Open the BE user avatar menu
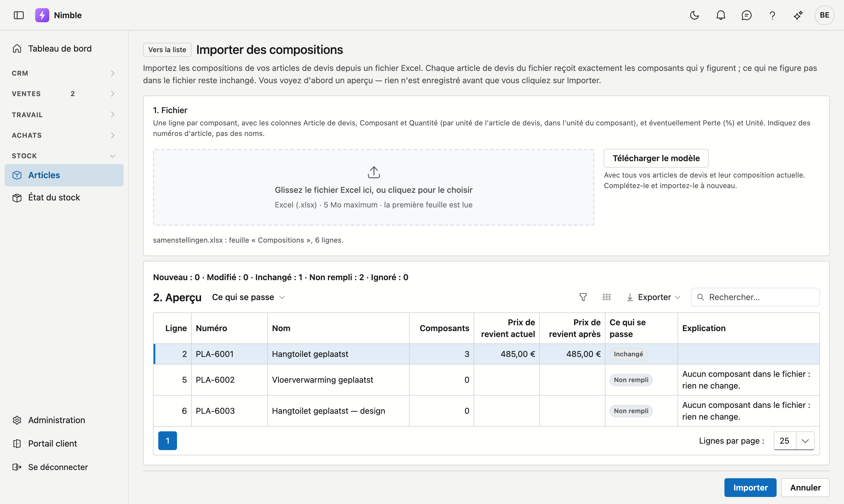The height and width of the screenshot is (504, 844). point(824,15)
